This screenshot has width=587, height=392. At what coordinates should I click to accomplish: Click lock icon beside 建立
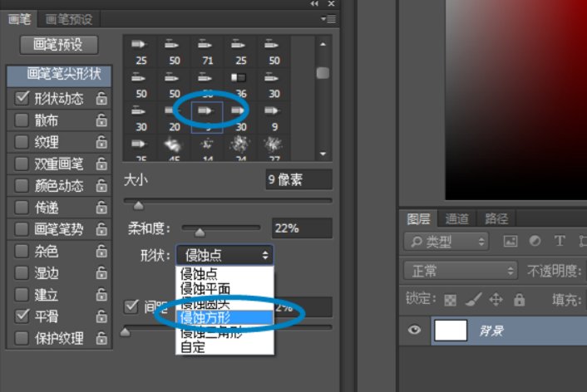[101, 295]
